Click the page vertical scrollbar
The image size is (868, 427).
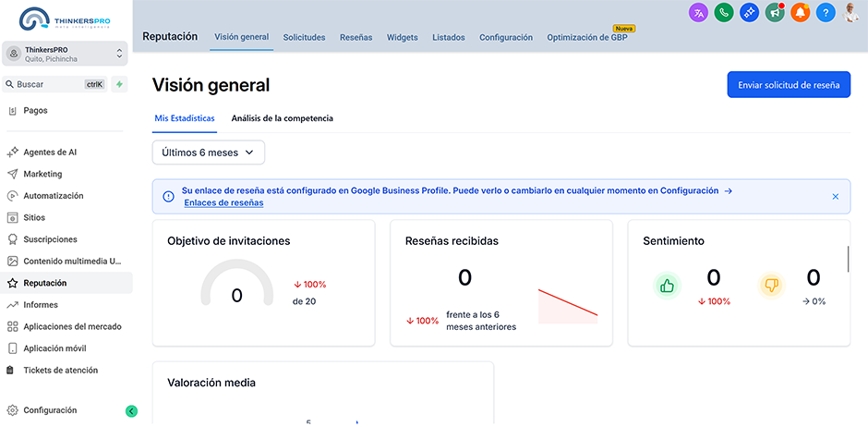pos(848,259)
